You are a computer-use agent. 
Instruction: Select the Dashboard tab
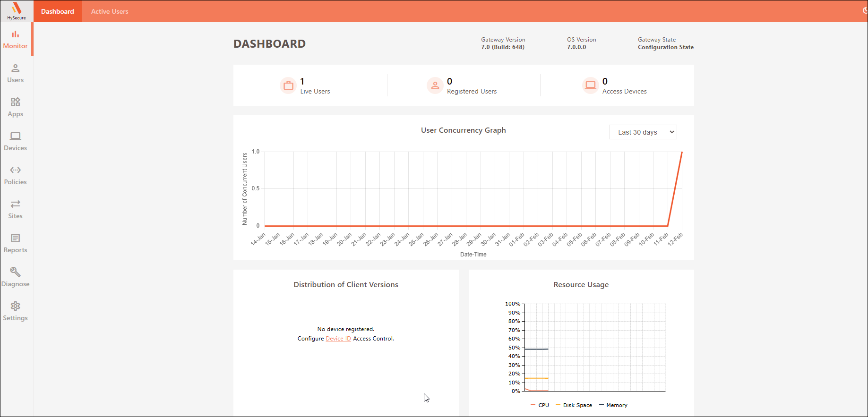click(58, 11)
